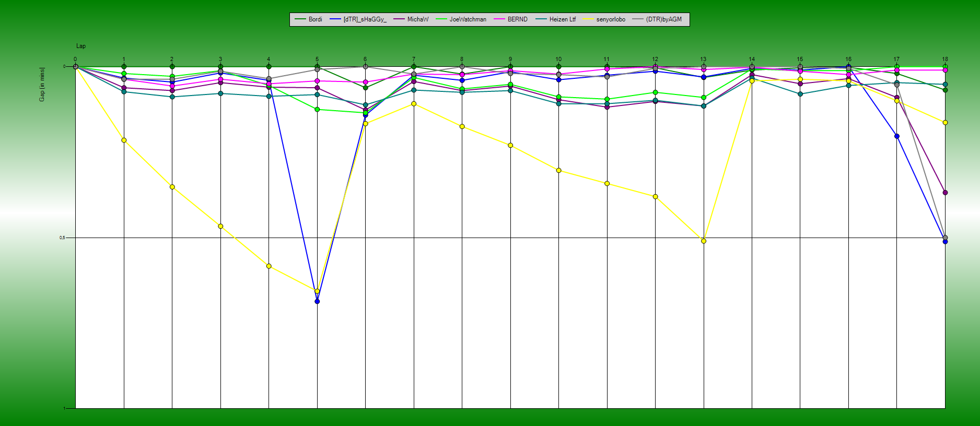Select the lap 6 axis label
This screenshot has width=980, height=426.
[x=365, y=60]
